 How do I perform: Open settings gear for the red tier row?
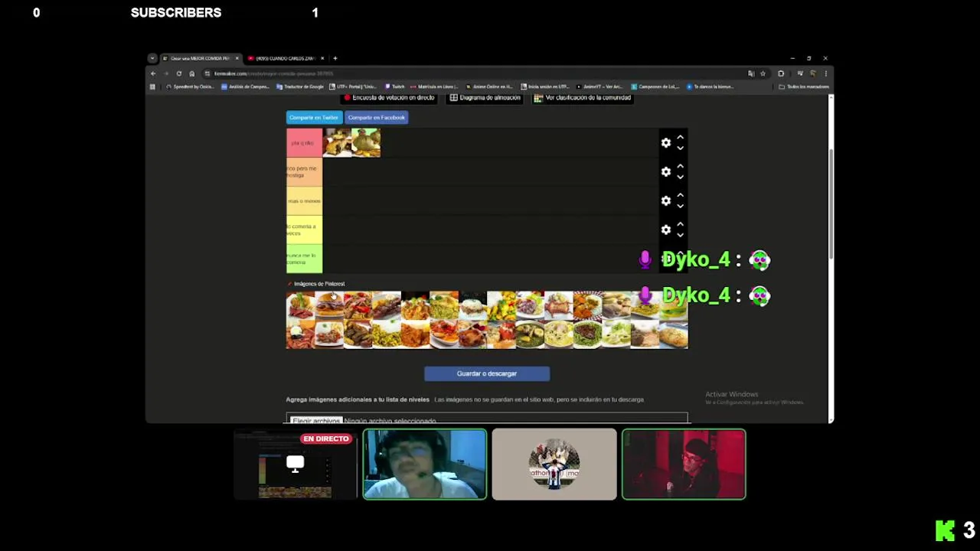pos(666,143)
